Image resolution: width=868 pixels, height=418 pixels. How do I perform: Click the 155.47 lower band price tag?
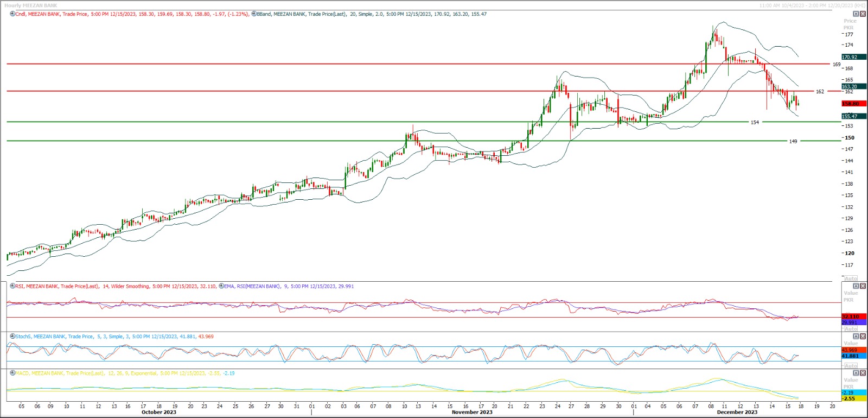point(854,116)
